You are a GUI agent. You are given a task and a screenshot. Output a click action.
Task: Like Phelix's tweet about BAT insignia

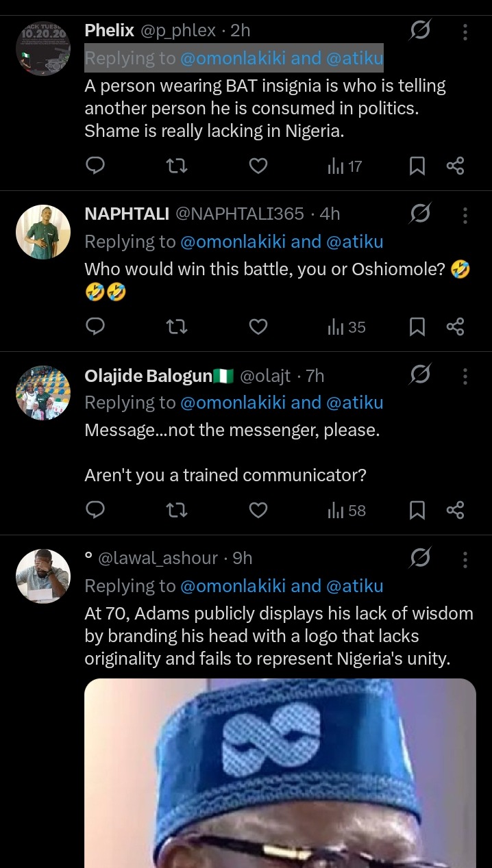pyautogui.click(x=258, y=166)
